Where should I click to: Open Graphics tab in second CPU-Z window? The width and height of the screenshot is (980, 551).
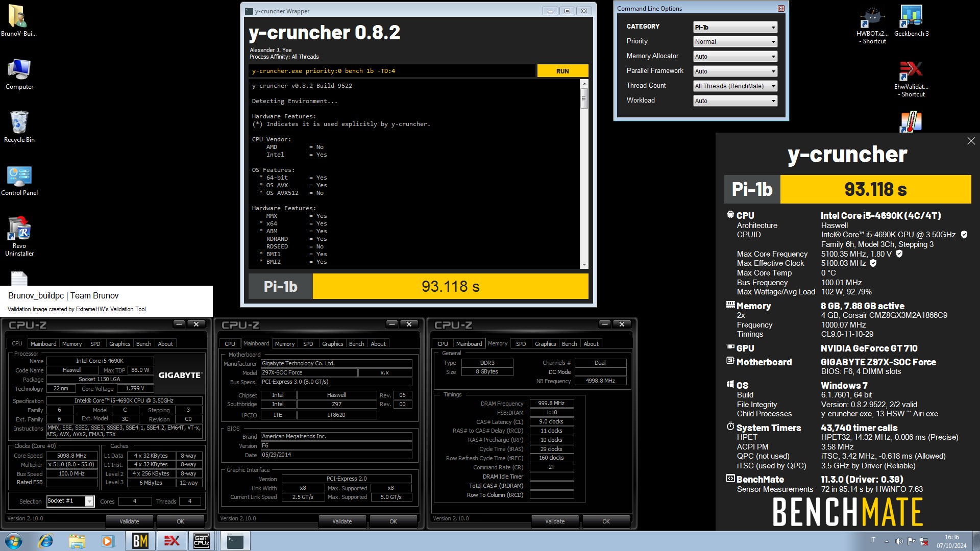coord(332,344)
